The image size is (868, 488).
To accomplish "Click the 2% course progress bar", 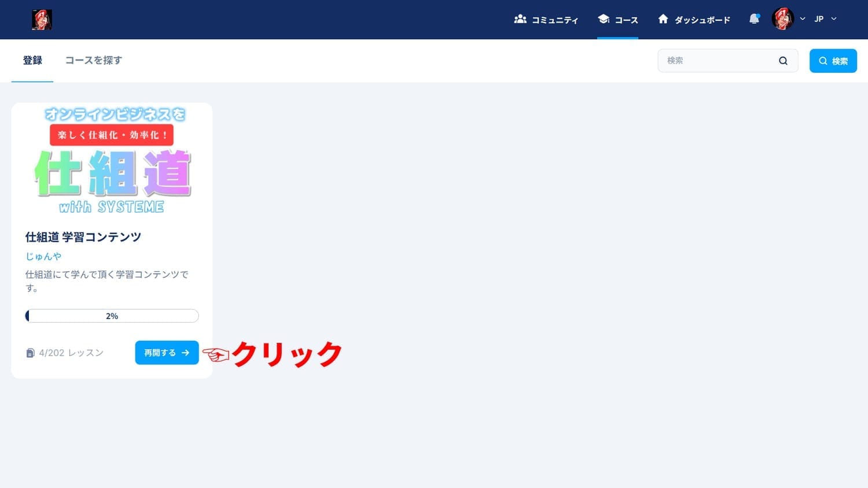I will click(x=112, y=316).
